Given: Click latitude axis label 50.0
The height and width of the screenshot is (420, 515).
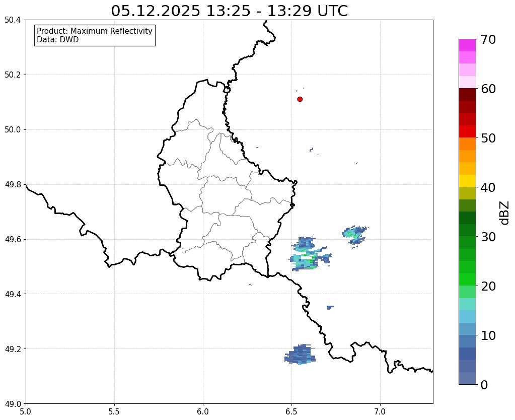Looking at the screenshot, I should click(x=13, y=130).
